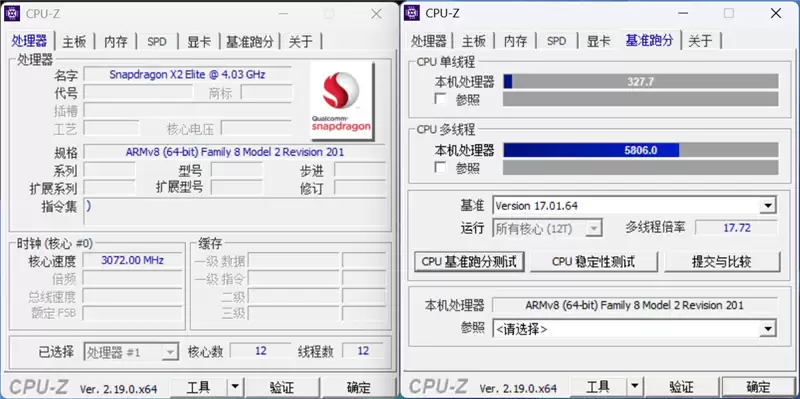The image size is (800, 399).
Task: Click 验证 button in left window
Action: tap(282, 387)
